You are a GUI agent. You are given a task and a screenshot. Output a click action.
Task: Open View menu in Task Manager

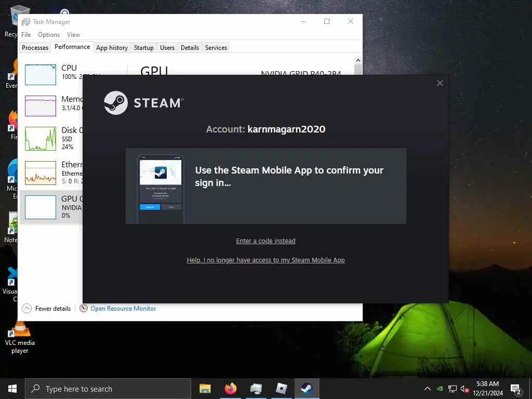coord(73,35)
